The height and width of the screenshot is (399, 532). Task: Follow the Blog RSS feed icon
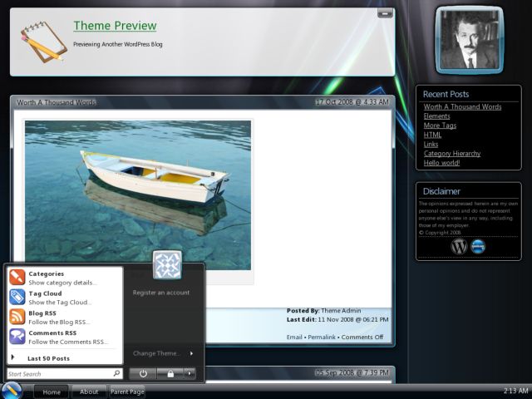[x=17, y=317]
